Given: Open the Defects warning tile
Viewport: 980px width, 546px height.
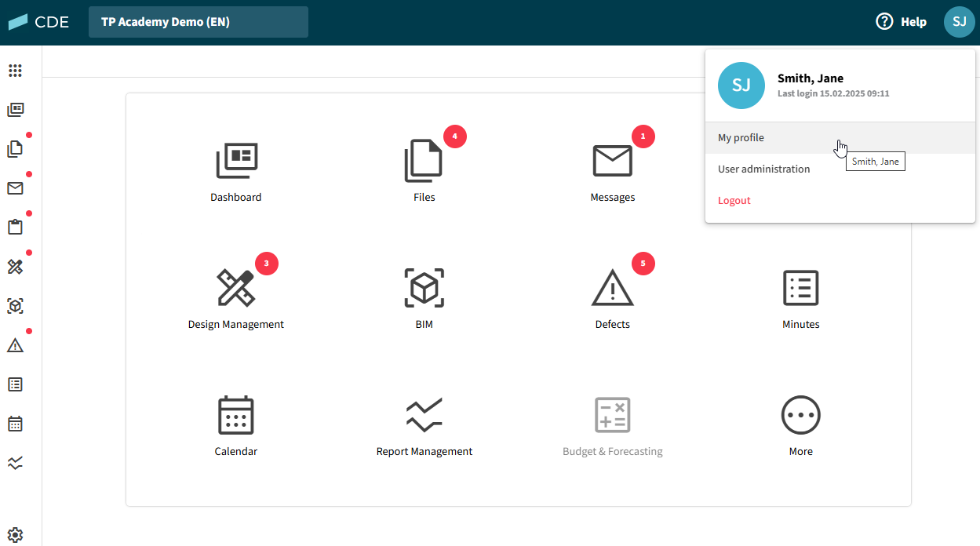Looking at the screenshot, I should [612, 288].
